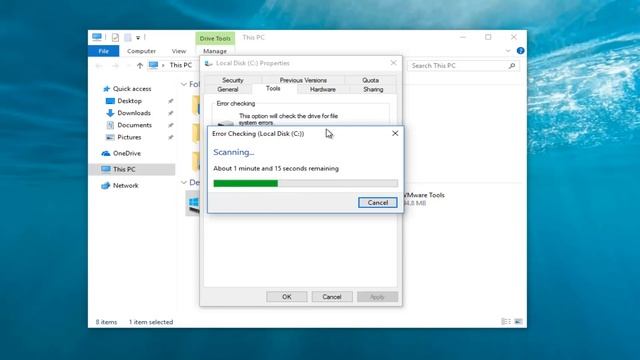Screen dimensions: 640x360
Task: Click the back navigation arrow
Action: 99,65
